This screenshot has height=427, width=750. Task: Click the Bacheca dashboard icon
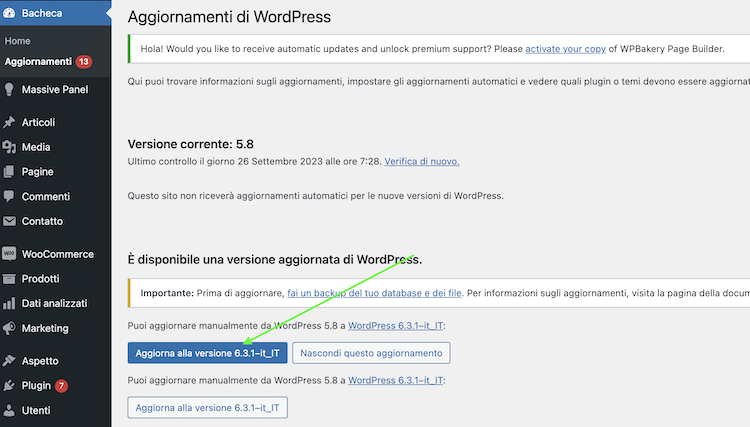tap(9, 13)
